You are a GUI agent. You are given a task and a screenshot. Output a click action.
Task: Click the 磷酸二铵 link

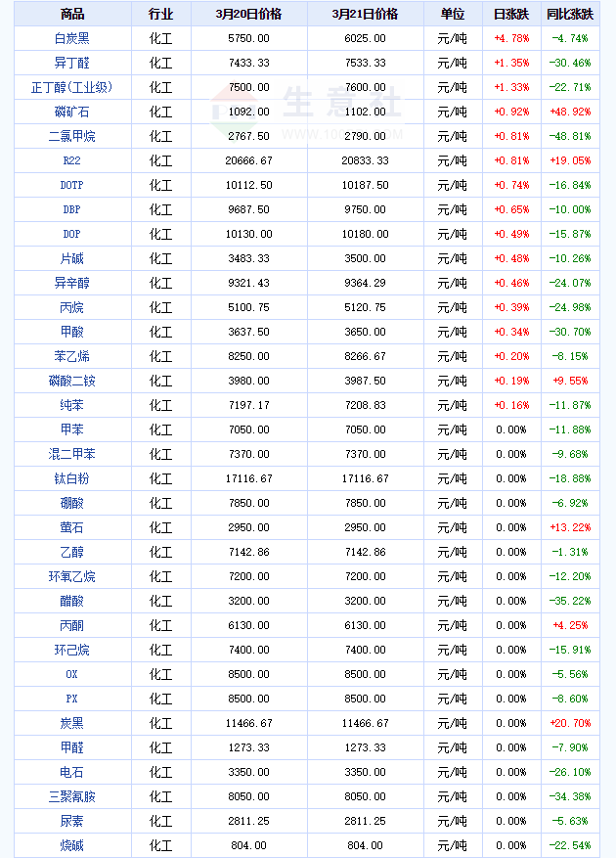tap(71, 381)
